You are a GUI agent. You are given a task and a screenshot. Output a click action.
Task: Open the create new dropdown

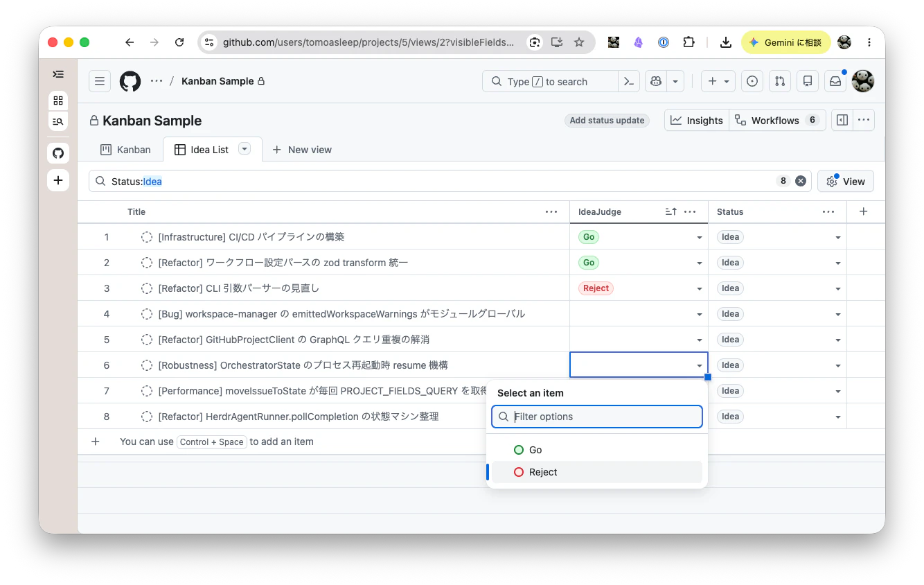(x=718, y=81)
